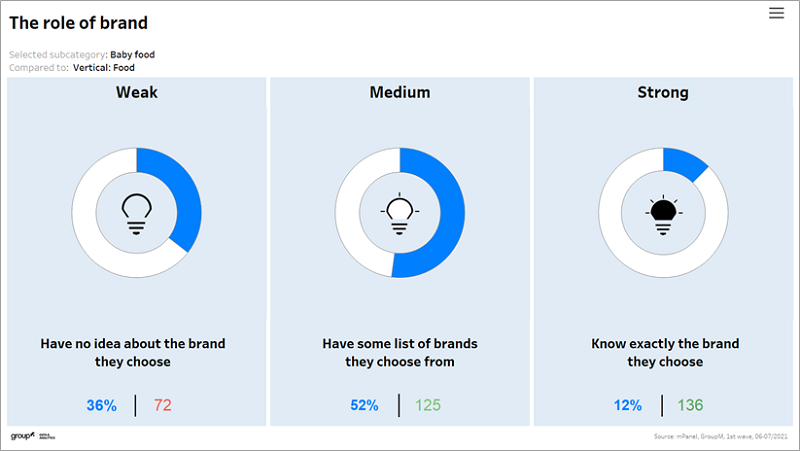Click the 52% value
Image resolution: width=800 pixels, height=451 pixels.
tap(364, 405)
